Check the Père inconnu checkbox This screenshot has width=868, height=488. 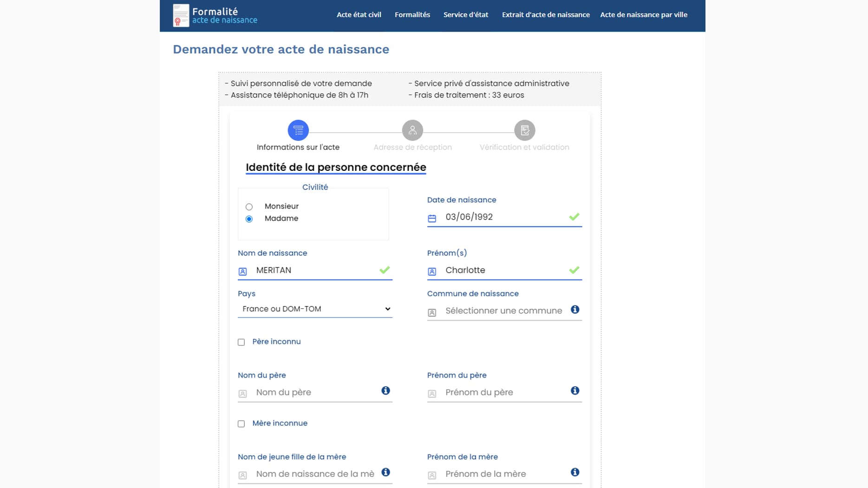coord(241,342)
